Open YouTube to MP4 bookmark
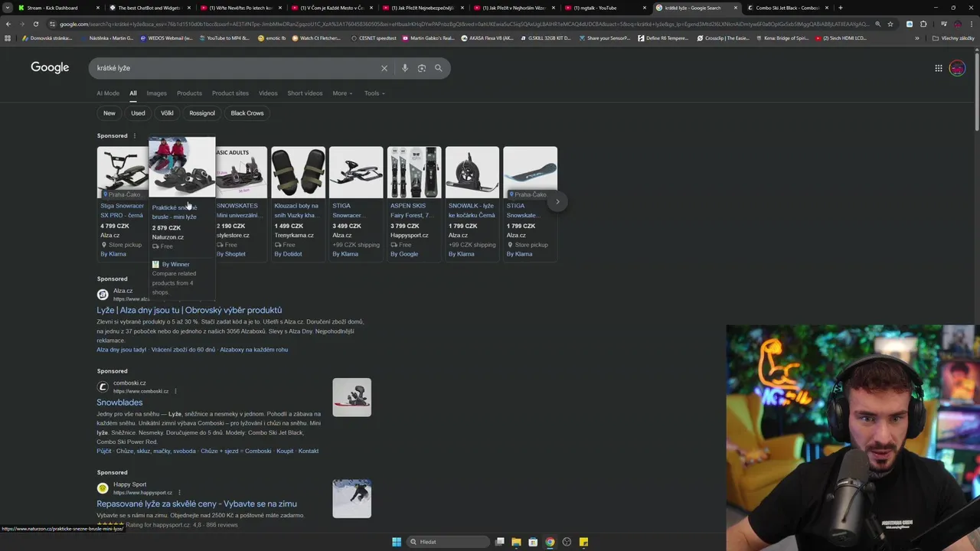980x551 pixels. pos(223,38)
